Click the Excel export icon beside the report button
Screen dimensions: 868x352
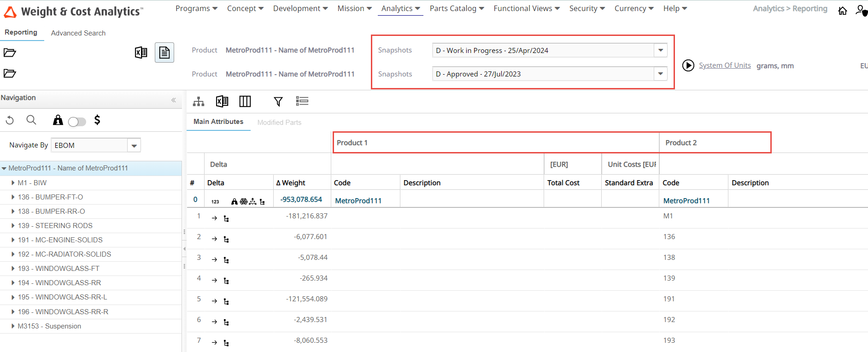pos(141,53)
